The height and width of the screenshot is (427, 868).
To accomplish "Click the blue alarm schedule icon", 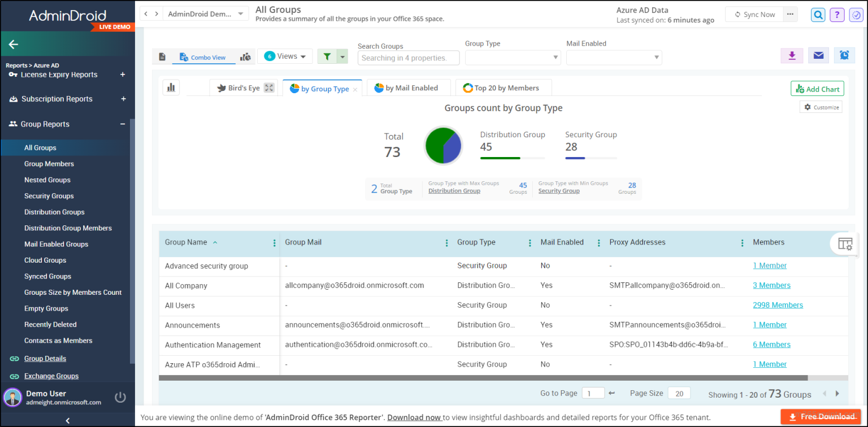I will [x=844, y=55].
